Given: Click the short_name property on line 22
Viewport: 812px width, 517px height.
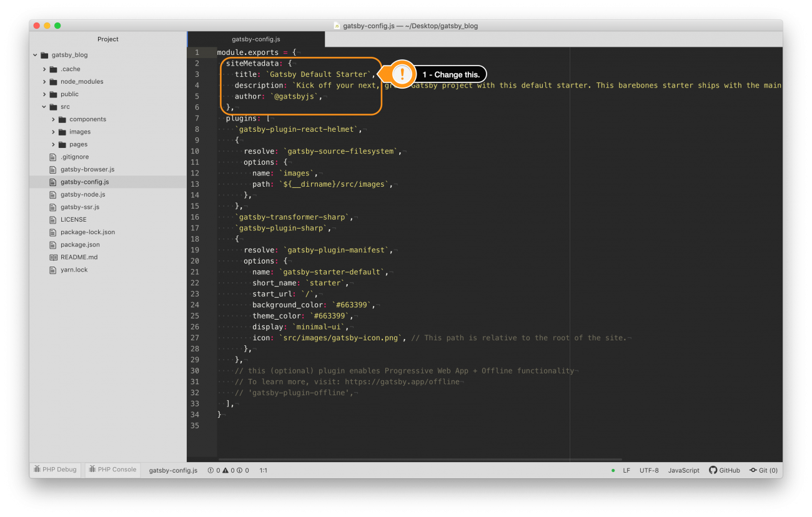Looking at the screenshot, I should pos(274,283).
